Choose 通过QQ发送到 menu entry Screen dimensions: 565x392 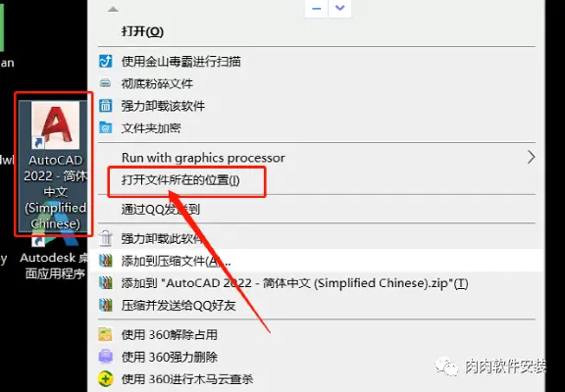click(161, 209)
